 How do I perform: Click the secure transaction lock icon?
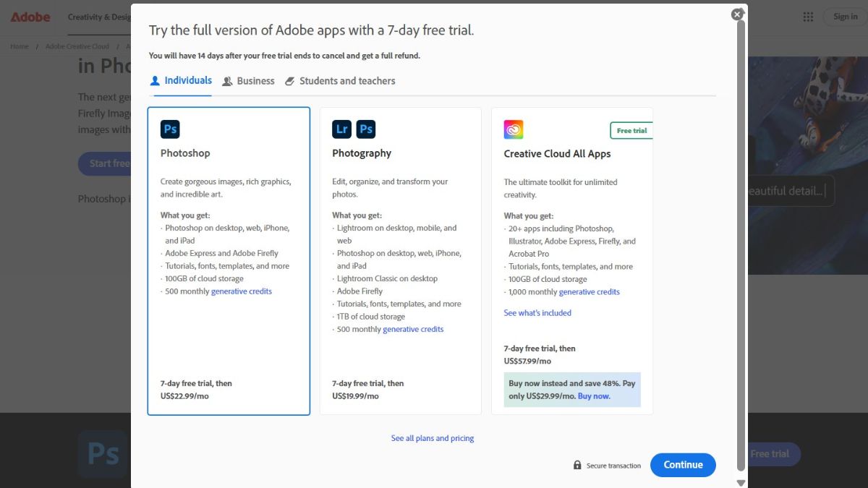click(x=577, y=465)
